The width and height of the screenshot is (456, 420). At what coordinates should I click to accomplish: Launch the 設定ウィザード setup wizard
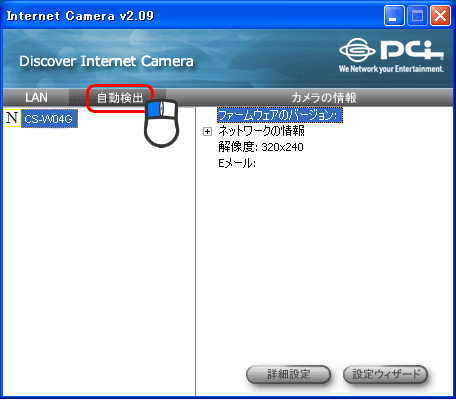(x=385, y=374)
